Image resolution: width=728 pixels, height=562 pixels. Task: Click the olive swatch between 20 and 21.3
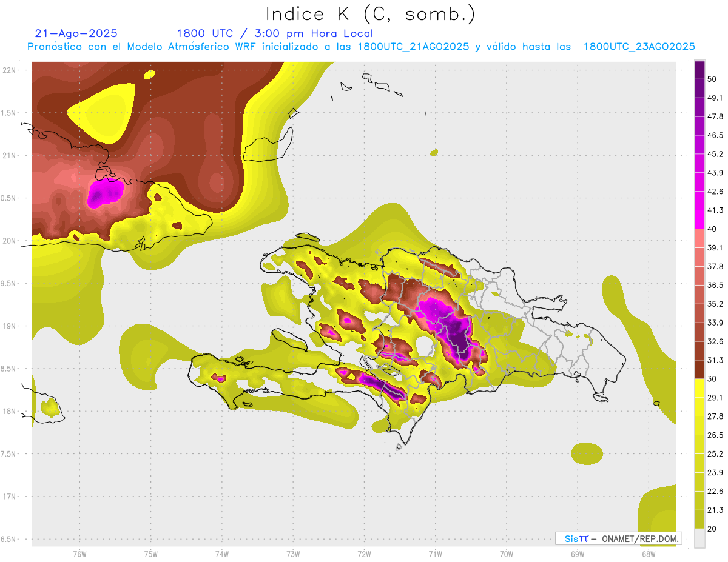700,520
